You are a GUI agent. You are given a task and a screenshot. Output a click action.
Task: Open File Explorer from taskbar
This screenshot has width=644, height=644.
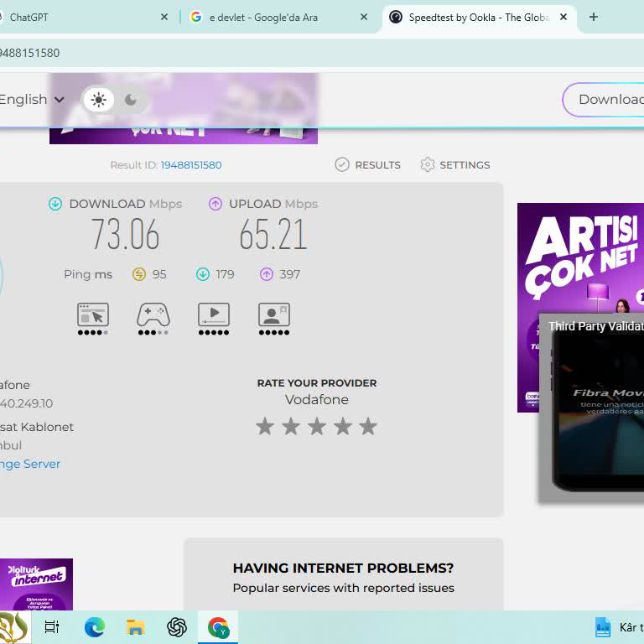pos(136,627)
